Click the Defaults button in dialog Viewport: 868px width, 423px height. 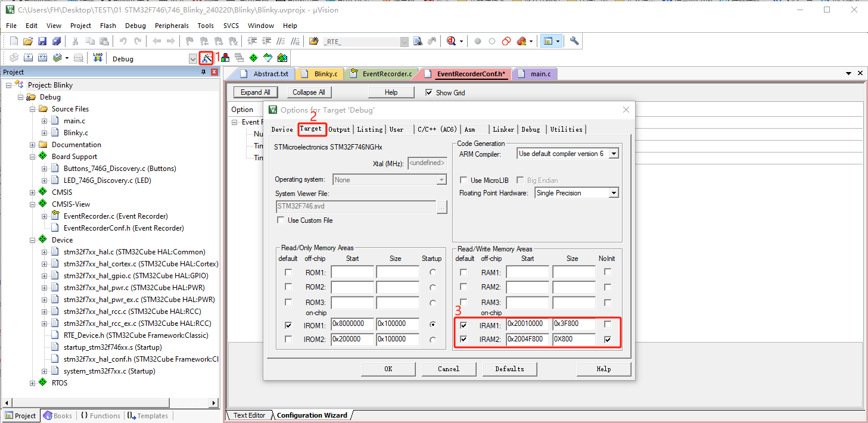(509, 369)
